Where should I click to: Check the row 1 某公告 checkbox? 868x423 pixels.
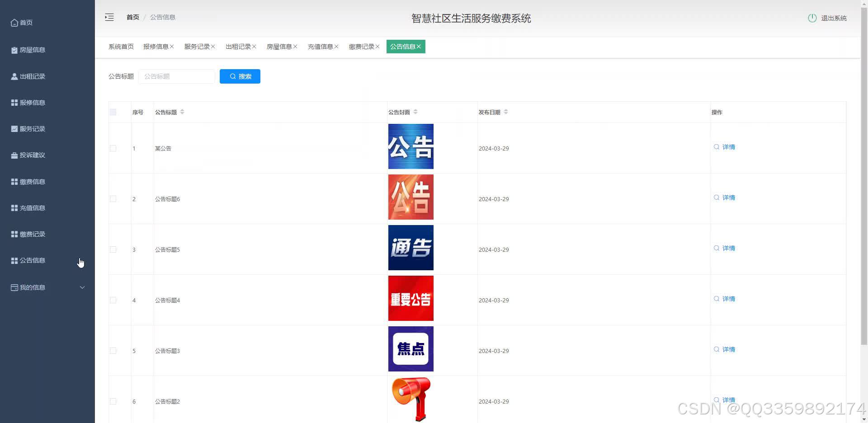pyautogui.click(x=113, y=148)
